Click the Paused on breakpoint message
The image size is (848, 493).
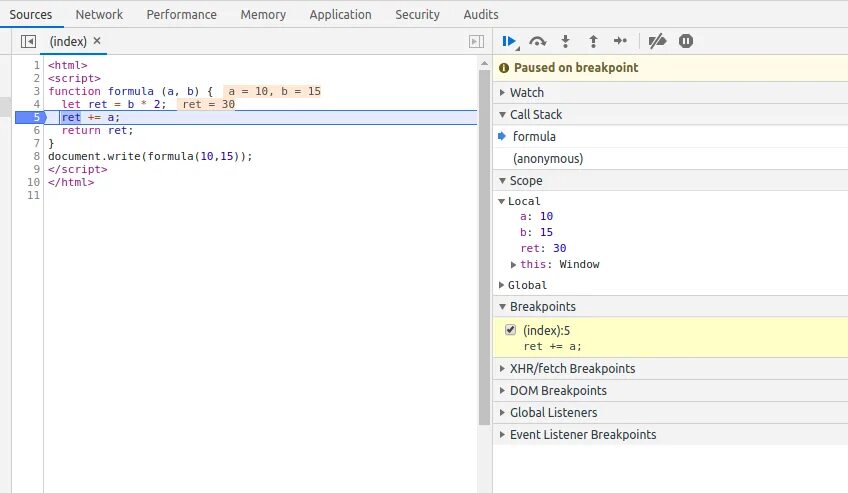tap(576, 68)
